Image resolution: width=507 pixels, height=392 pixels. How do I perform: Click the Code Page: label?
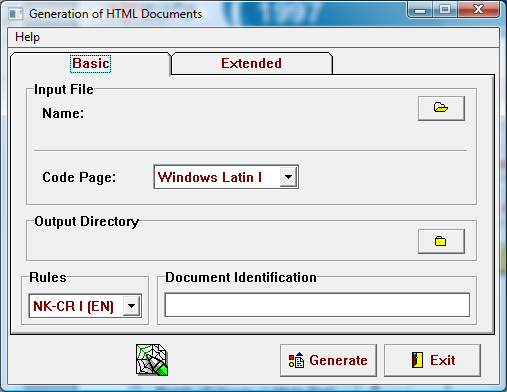pos(79,177)
